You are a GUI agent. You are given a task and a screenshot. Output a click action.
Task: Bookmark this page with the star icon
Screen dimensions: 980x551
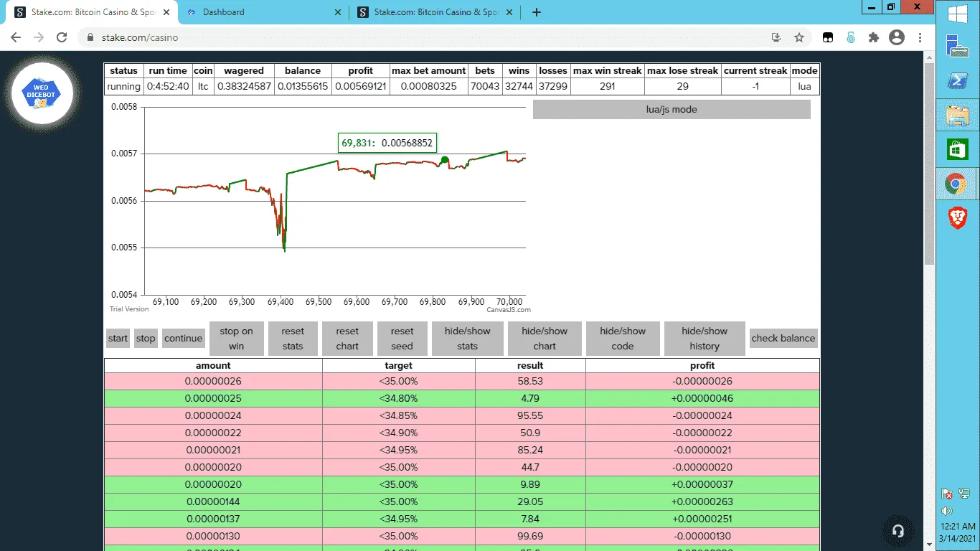[799, 37]
